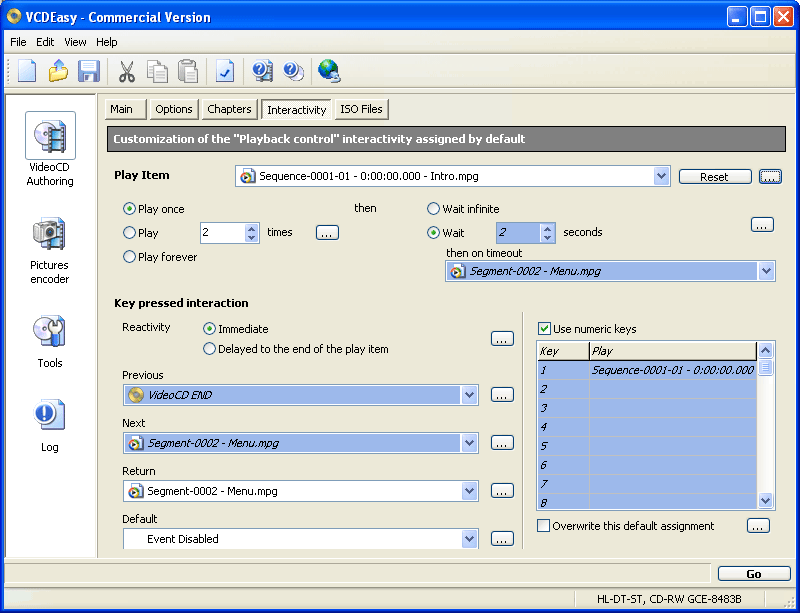Screen dimensions: 800x613
Task: Click the ellipsis button beside Default dropdown
Action: (502, 539)
